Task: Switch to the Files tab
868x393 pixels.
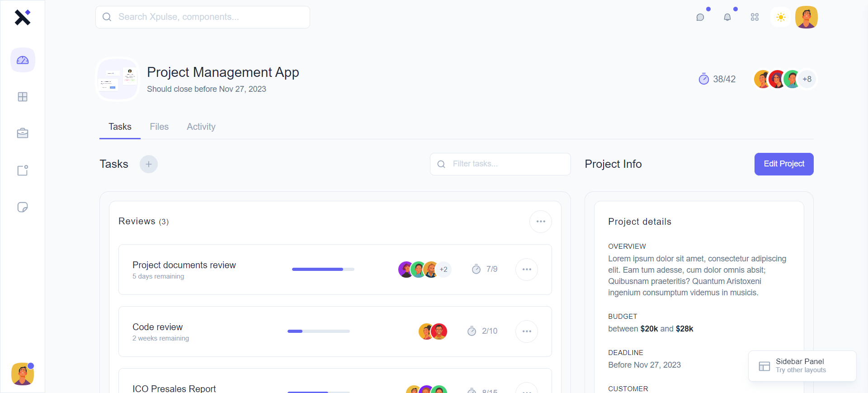Action: (159, 127)
